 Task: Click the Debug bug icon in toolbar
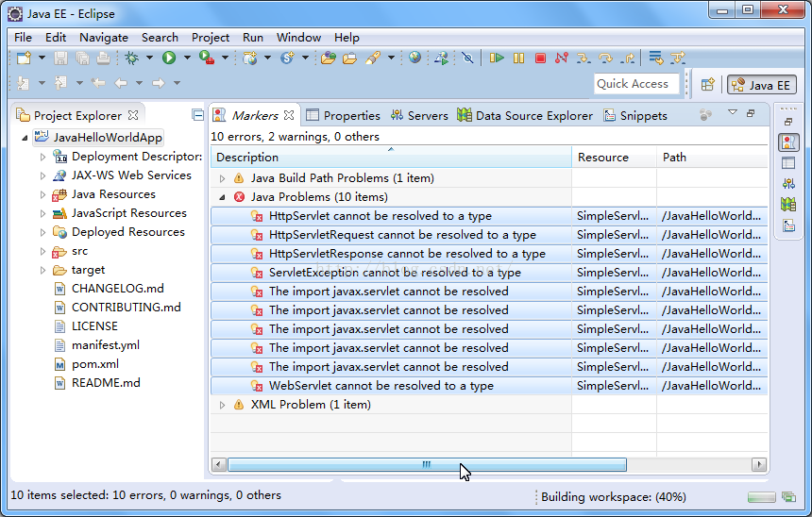point(131,58)
